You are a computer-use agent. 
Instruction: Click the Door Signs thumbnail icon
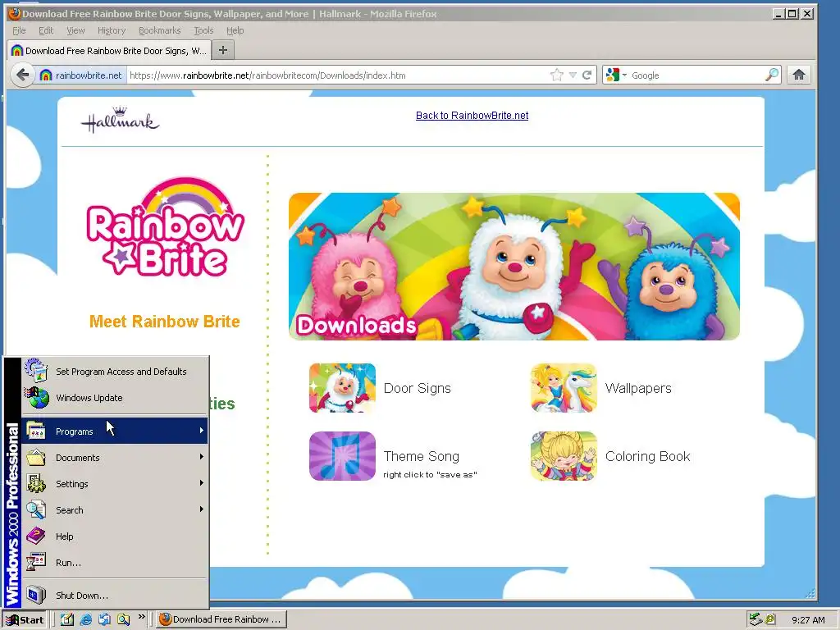pos(342,388)
